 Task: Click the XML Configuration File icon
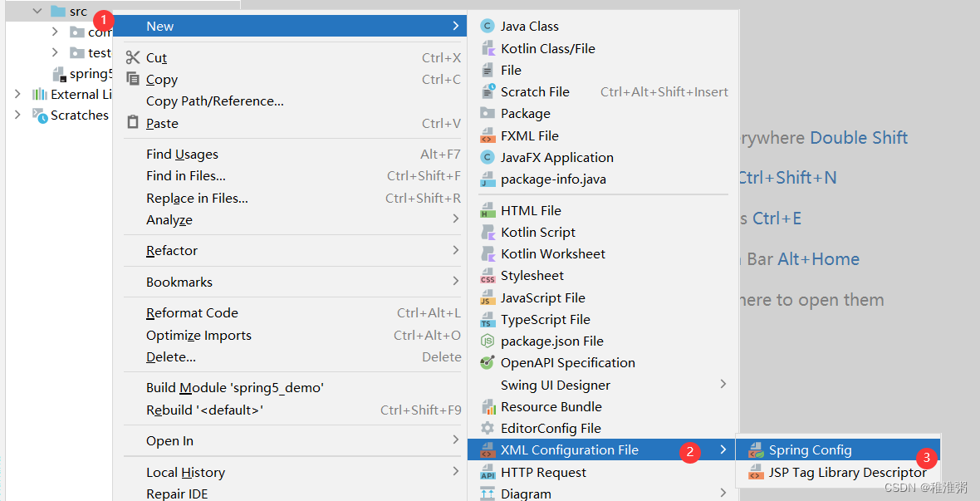click(x=488, y=449)
